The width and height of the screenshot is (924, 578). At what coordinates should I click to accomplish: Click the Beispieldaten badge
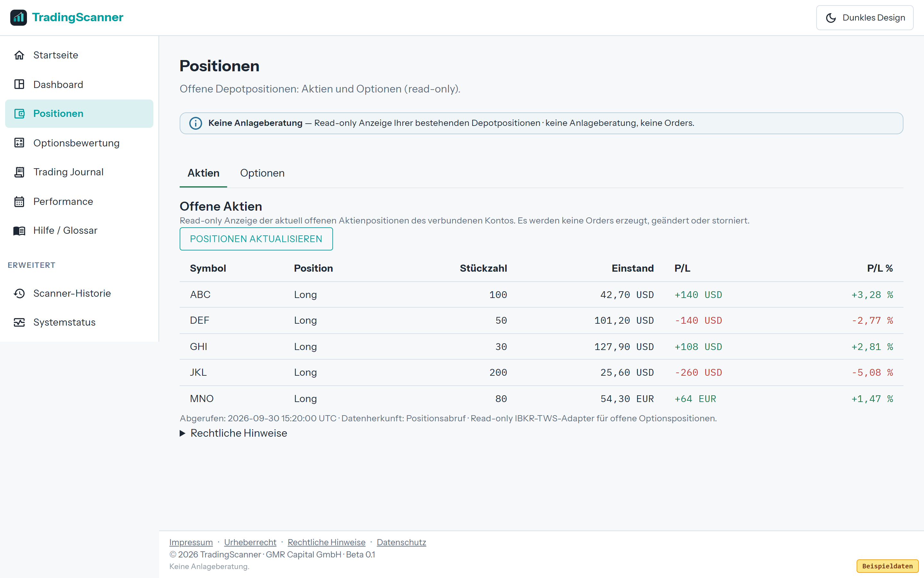click(887, 566)
